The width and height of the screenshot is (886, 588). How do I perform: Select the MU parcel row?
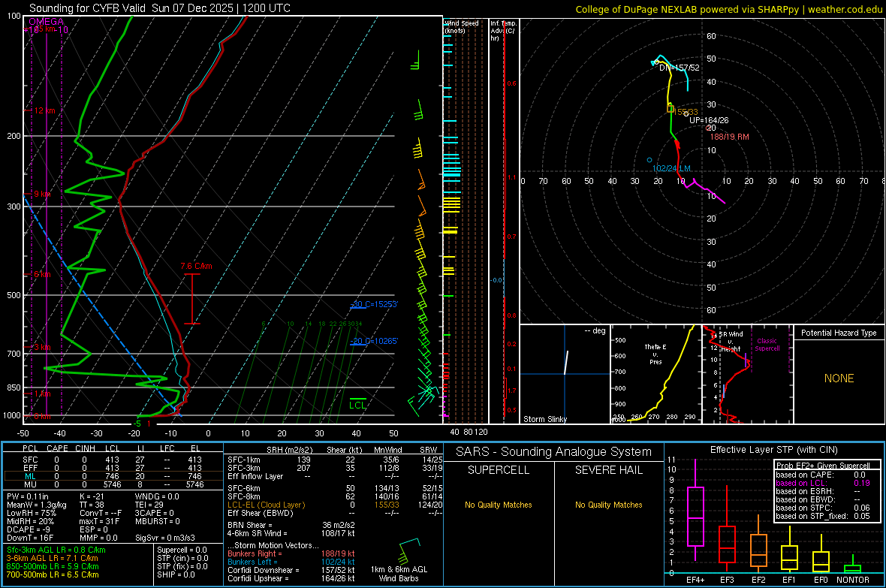tap(113, 484)
